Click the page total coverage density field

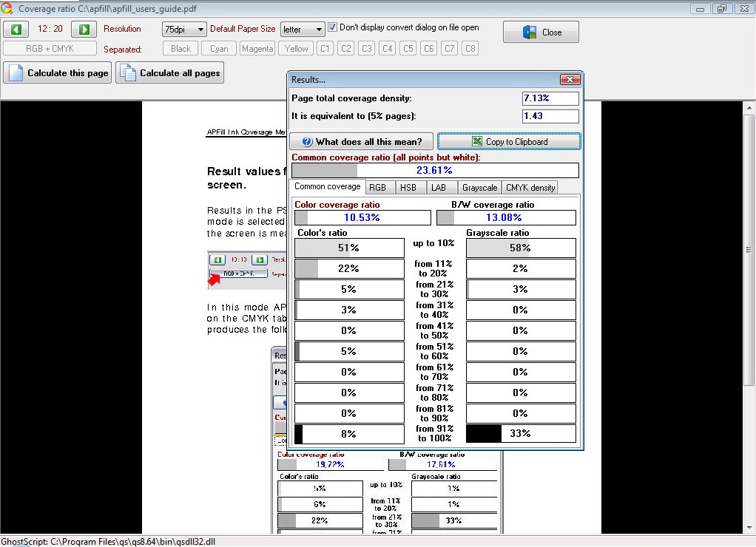pyautogui.click(x=550, y=98)
